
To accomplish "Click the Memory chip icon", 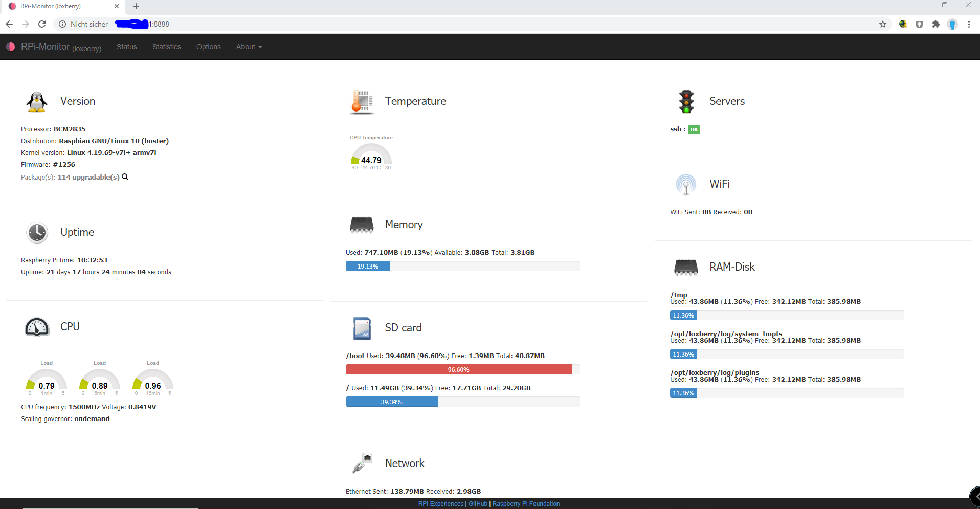I will 362,225.
